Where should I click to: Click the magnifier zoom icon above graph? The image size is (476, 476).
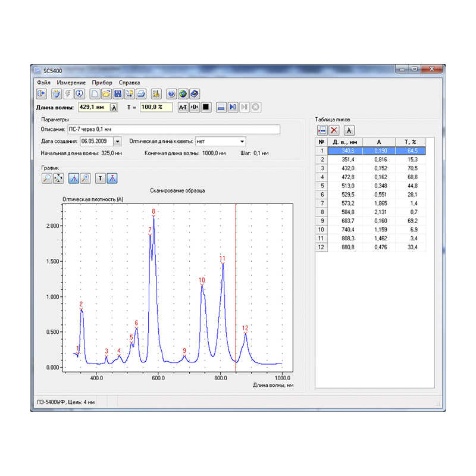tap(46, 178)
